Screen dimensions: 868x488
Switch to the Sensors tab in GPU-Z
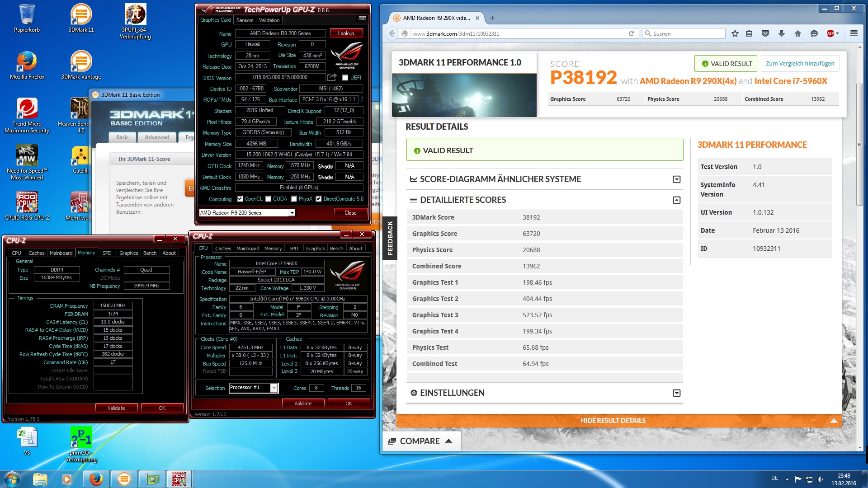pyautogui.click(x=245, y=20)
